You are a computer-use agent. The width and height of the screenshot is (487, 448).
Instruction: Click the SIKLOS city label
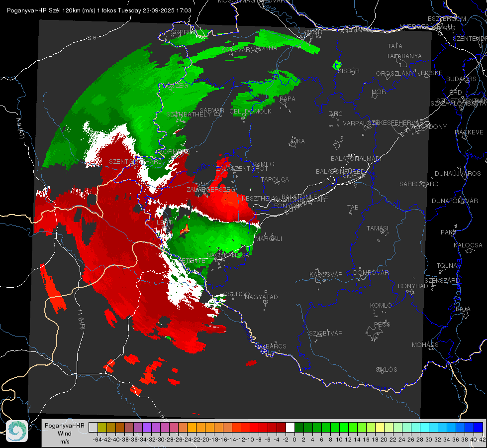point(387,370)
